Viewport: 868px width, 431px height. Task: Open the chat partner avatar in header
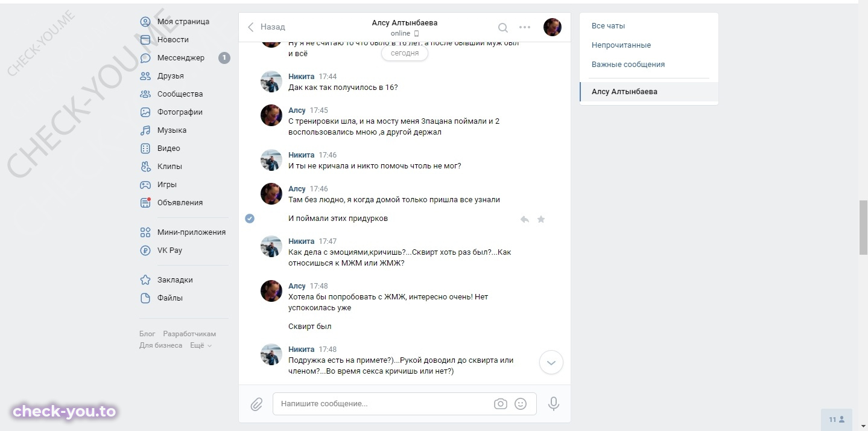tap(553, 27)
